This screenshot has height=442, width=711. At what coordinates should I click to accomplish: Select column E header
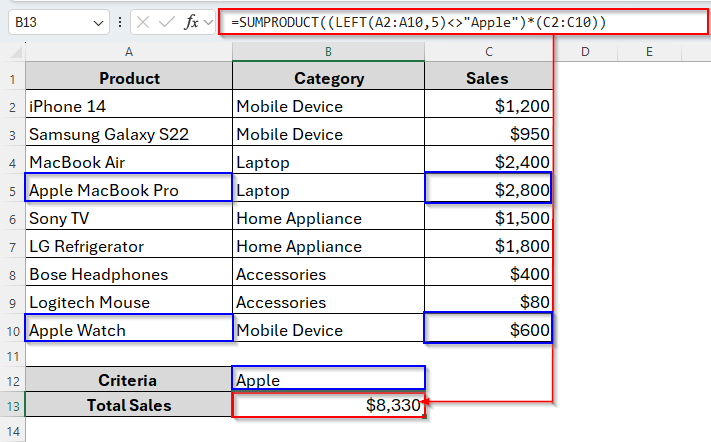click(x=649, y=51)
